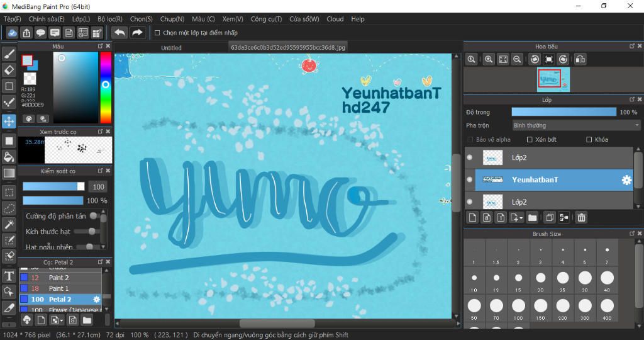Click the hue color strip

pyautogui.click(x=106, y=87)
